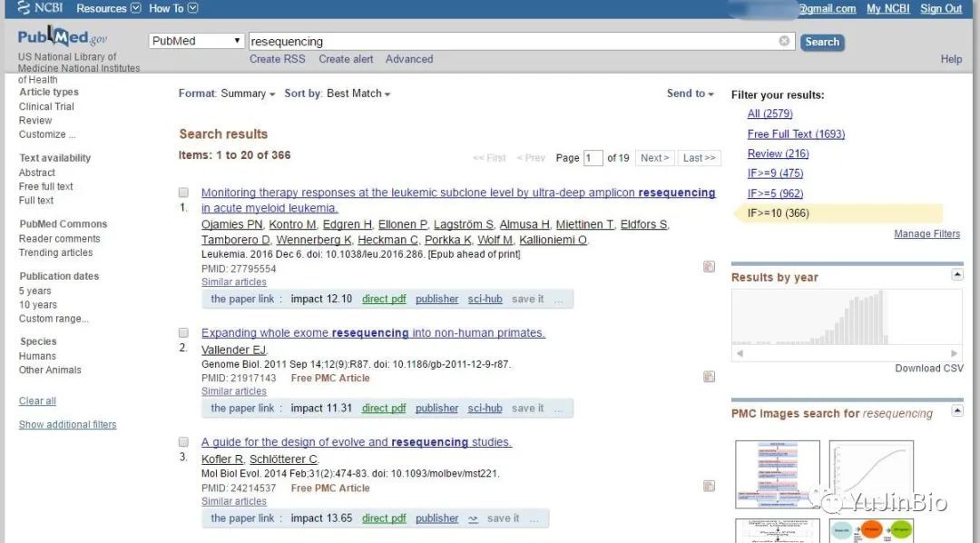Open the PubMed.gov logo home link
The image size is (980, 543).
pyautogui.click(x=63, y=37)
